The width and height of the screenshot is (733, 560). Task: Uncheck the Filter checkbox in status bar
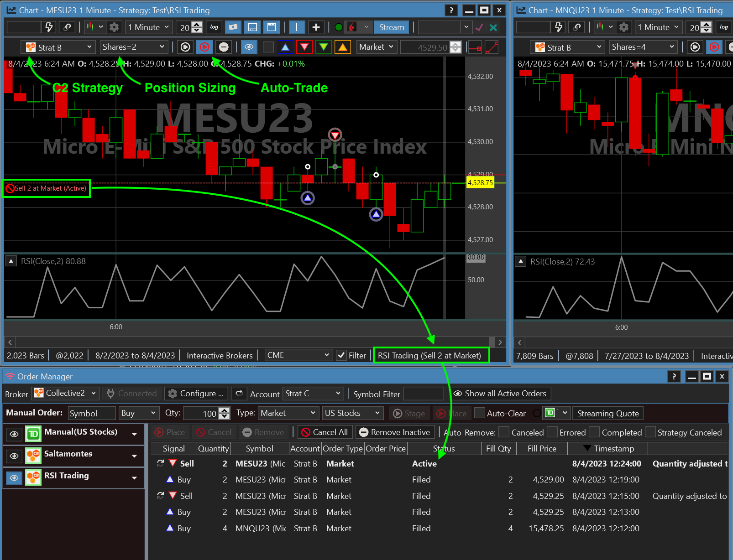click(x=341, y=355)
